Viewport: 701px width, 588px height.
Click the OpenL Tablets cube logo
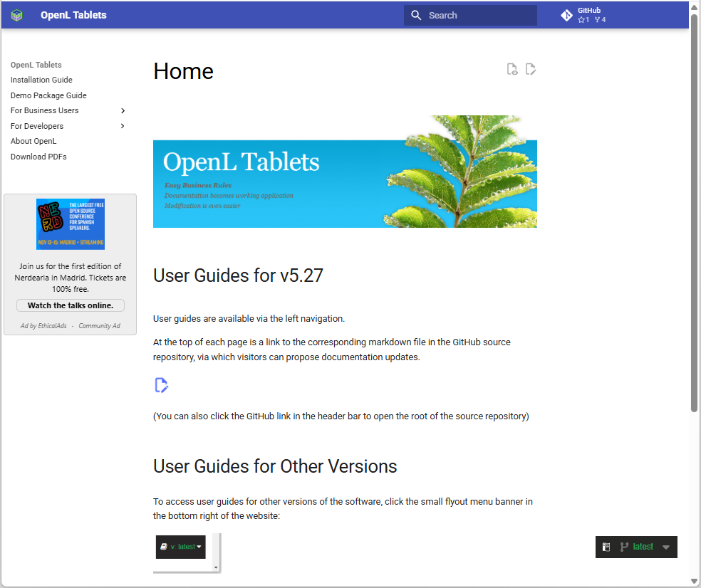tap(16, 15)
